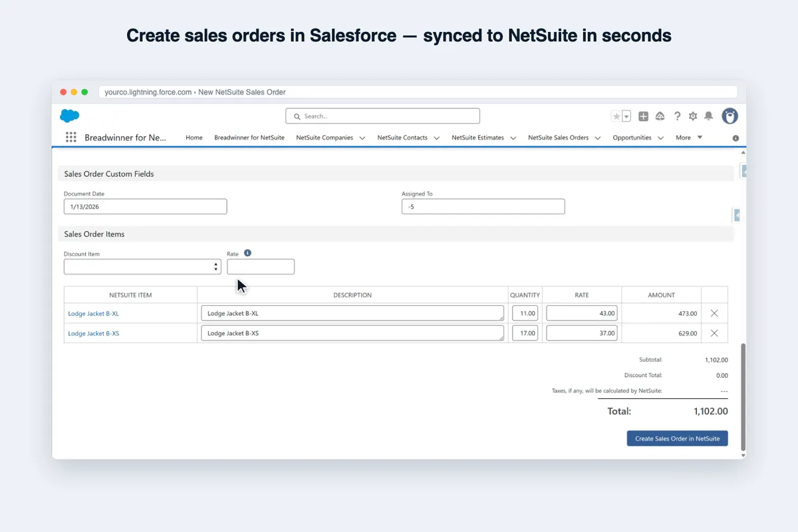The height and width of the screenshot is (532, 798).
Task: Click the Subtotal value 1,102.00
Action: point(716,360)
